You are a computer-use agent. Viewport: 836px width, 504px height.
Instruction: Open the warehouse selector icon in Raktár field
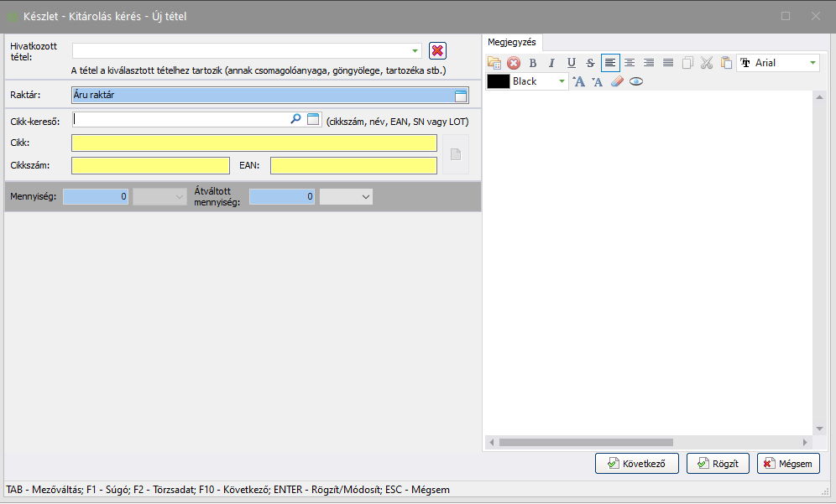point(461,96)
